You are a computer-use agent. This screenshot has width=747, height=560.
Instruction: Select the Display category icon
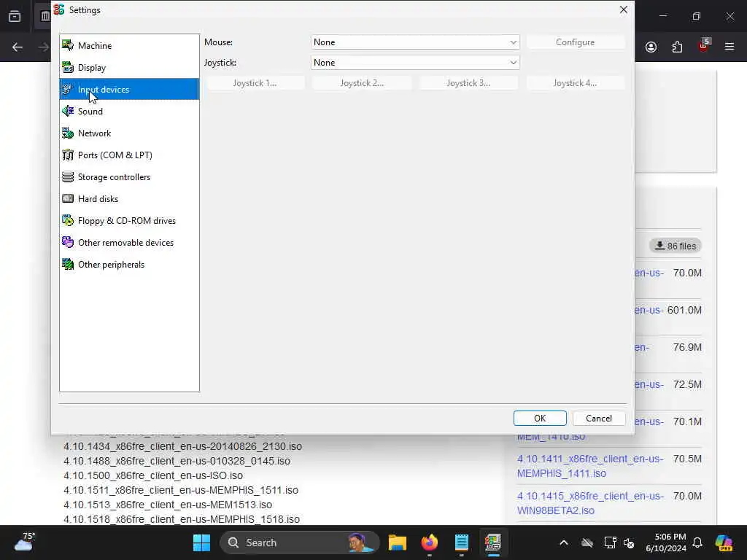pos(68,67)
